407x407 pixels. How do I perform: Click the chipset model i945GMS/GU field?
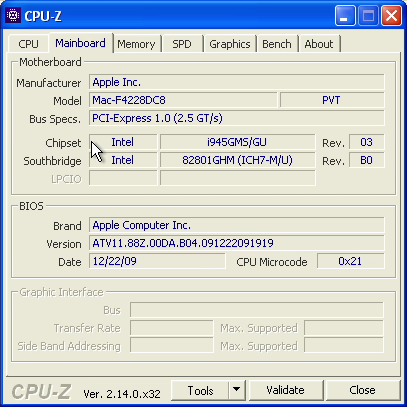[237, 142]
